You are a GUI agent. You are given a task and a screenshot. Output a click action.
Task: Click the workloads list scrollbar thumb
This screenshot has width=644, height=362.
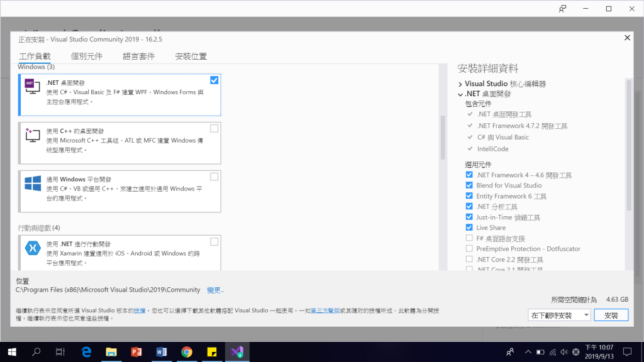[x=443, y=138]
